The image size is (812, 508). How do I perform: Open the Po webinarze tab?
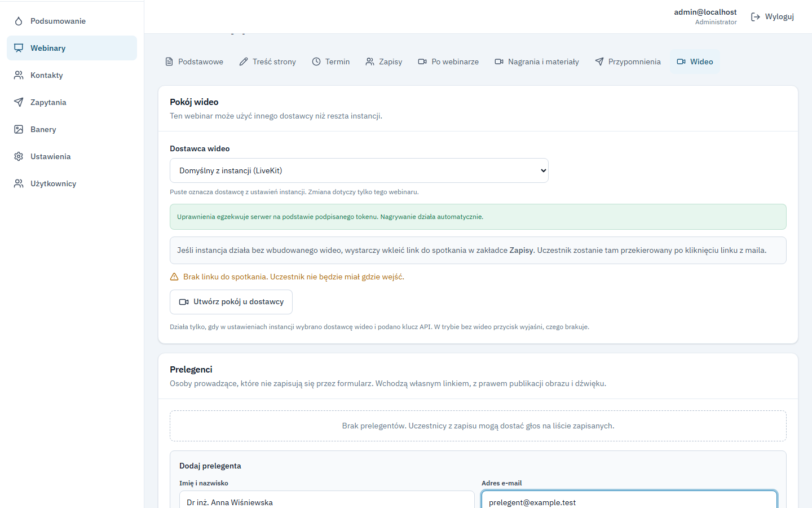(448, 62)
